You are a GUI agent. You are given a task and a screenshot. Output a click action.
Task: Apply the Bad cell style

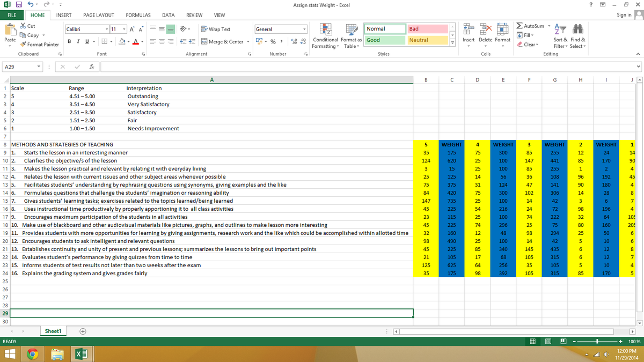[x=428, y=29]
